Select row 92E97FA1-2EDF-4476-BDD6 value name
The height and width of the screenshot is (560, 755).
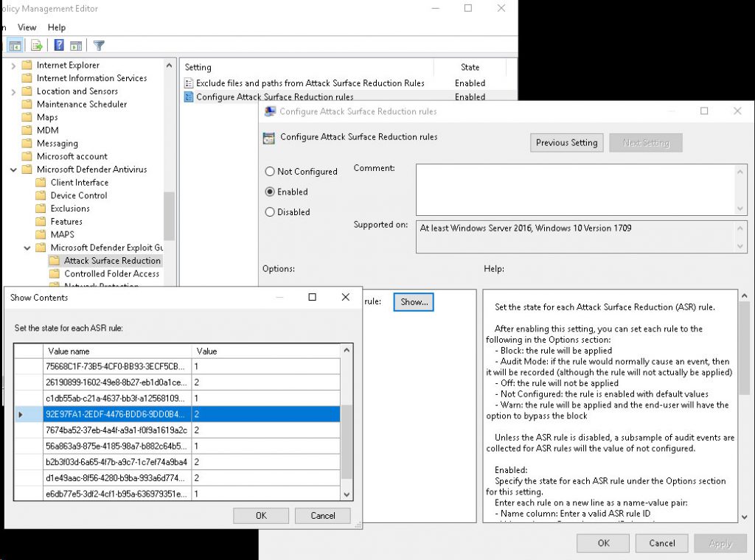click(117, 414)
